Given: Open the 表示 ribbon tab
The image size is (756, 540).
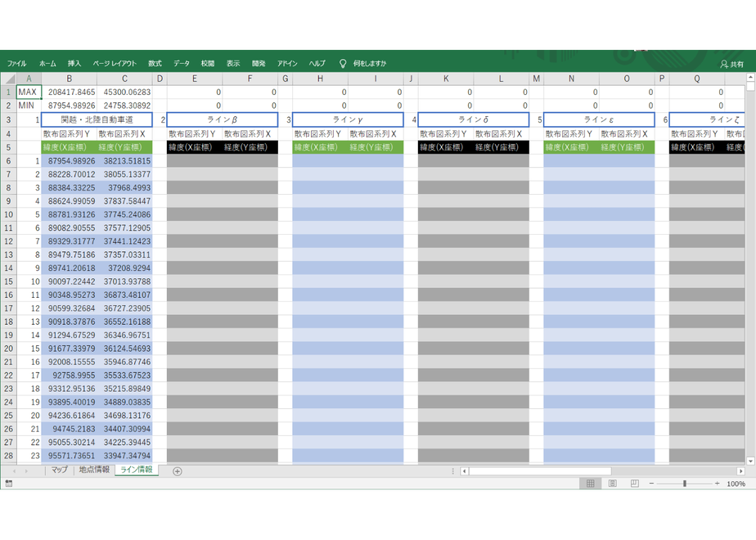Looking at the screenshot, I should [233, 63].
